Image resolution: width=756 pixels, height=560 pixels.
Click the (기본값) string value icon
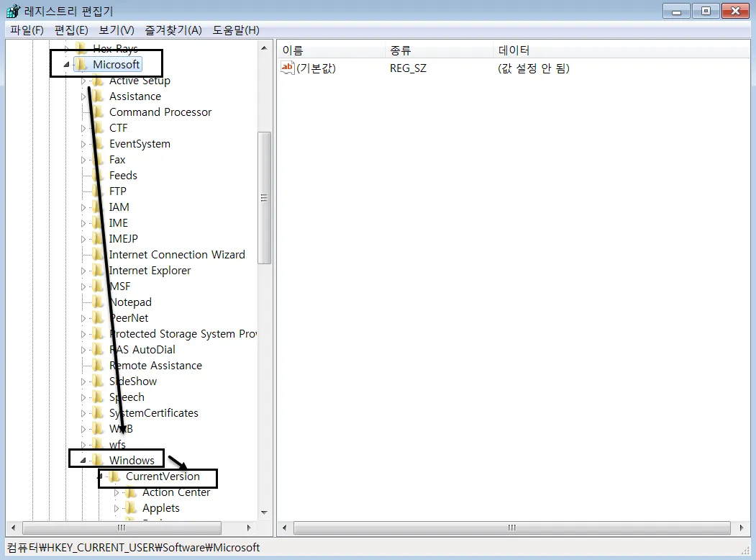287,68
